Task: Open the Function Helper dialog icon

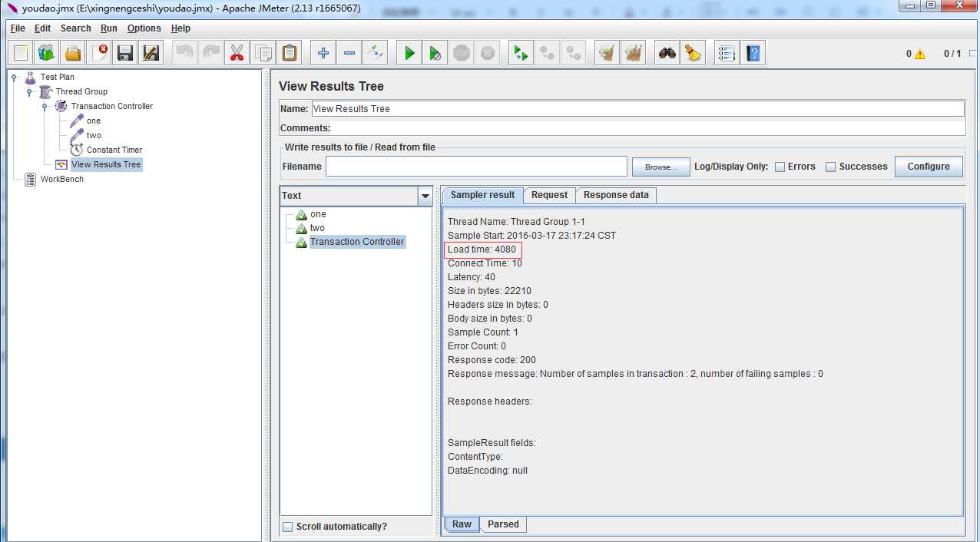Action: (x=727, y=53)
